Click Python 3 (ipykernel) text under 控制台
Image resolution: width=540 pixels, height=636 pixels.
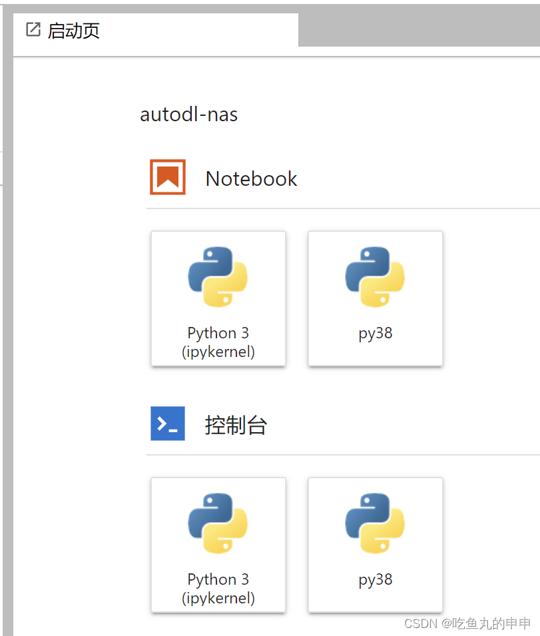click(x=218, y=589)
